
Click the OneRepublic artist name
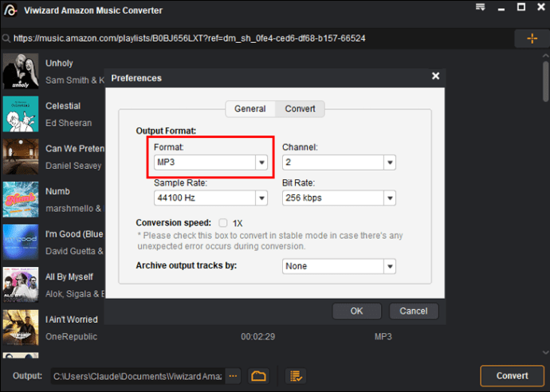pos(71,336)
